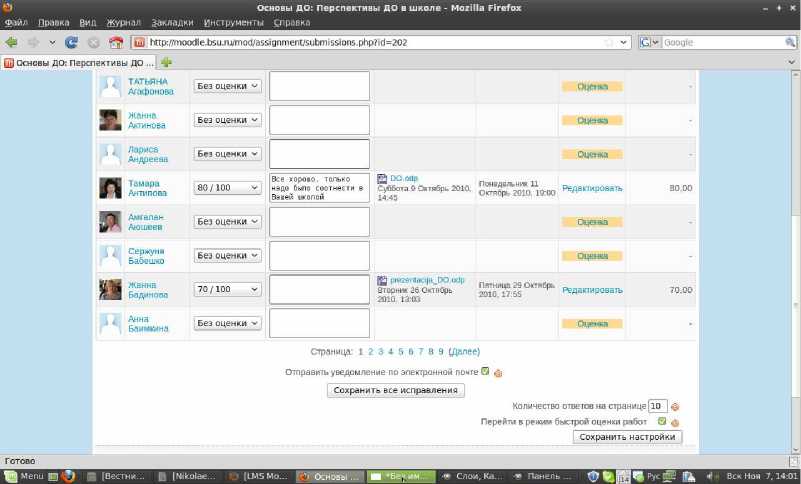Click Жанна Бадинова profile photo

[x=110, y=290]
